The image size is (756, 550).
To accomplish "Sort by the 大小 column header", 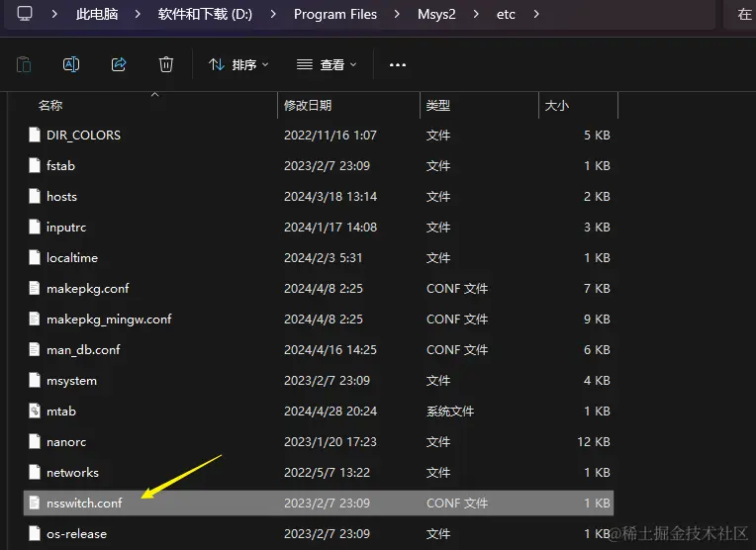I will coord(556,105).
